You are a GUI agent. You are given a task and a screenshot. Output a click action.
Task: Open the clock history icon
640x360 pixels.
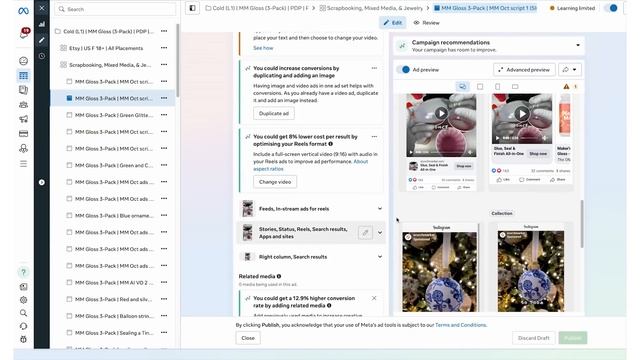pyautogui.click(x=42, y=56)
